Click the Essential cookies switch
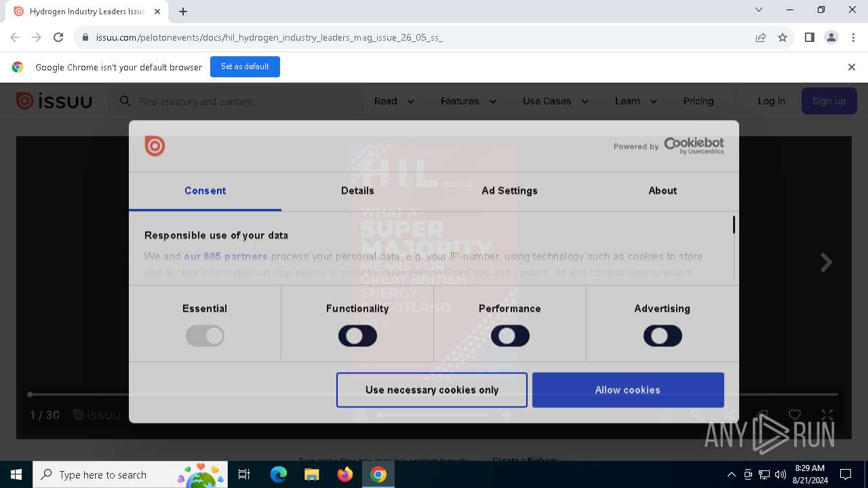868x488 pixels. coord(205,335)
